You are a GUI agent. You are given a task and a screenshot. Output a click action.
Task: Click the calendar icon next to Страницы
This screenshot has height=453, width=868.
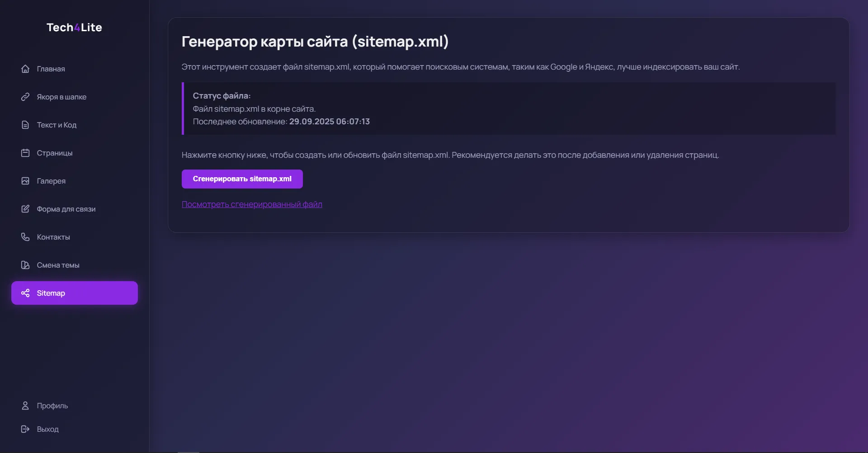tap(25, 153)
